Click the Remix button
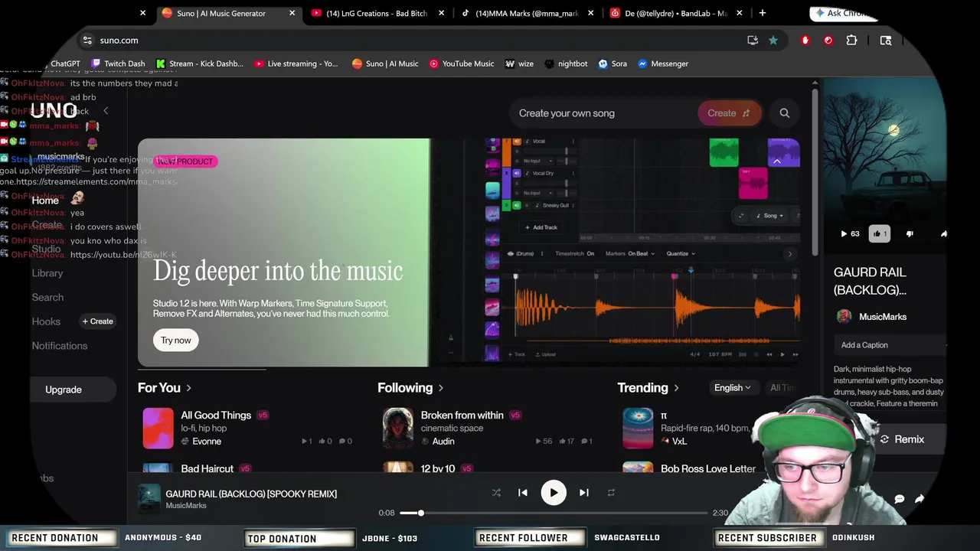980x551 pixels. (902, 439)
